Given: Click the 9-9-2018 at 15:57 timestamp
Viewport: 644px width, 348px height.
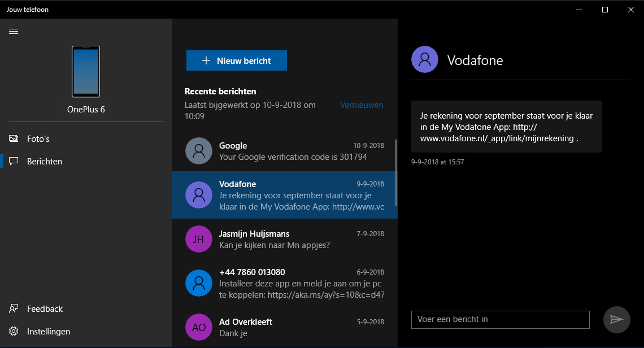Looking at the screenshot, I should click(x=437, y=162).
